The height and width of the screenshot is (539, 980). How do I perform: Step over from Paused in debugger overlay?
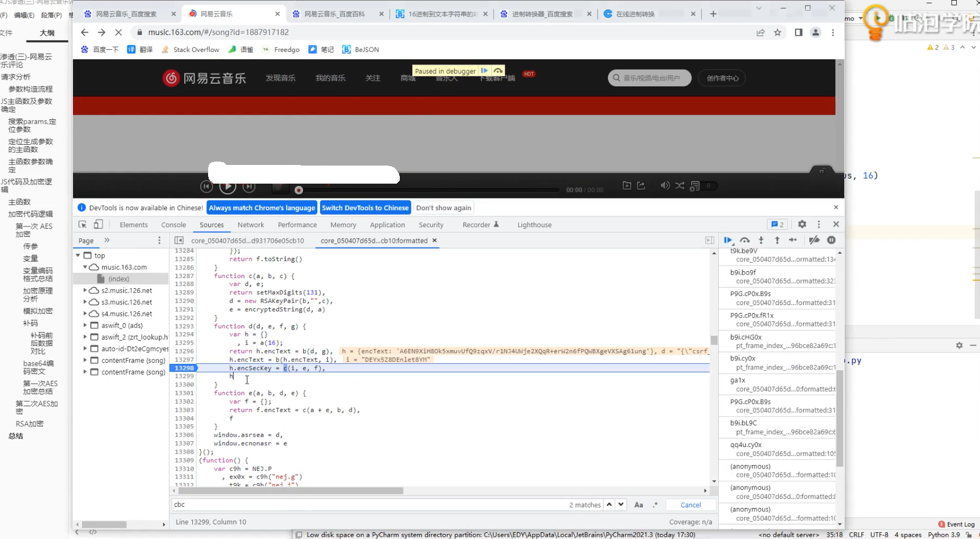point(498,71)
